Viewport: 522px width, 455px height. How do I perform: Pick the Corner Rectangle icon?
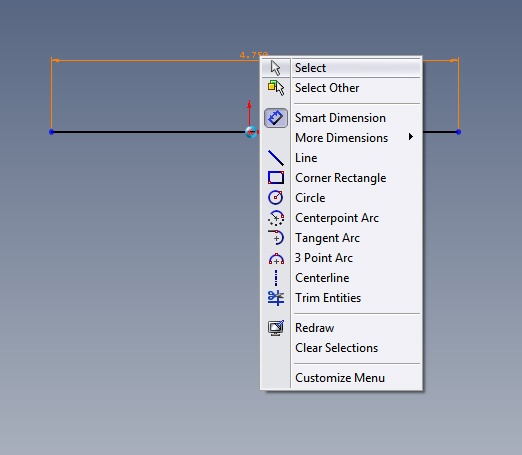click(x=276, y=178)
